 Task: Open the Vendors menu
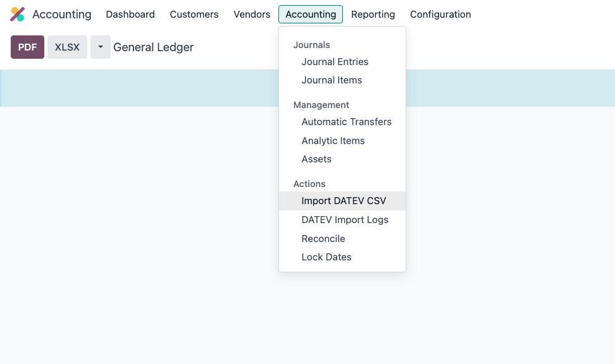(252, 15)
